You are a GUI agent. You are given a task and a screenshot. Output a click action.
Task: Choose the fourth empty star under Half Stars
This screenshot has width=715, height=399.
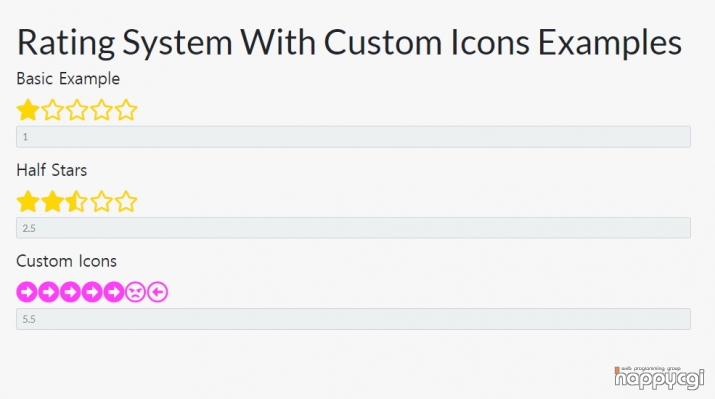tap(101, 202)
